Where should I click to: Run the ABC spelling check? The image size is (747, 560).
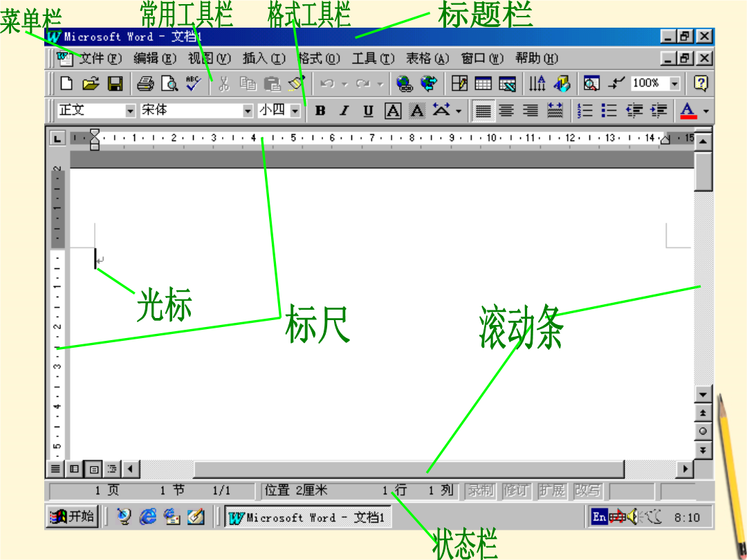tap(194, 84)
